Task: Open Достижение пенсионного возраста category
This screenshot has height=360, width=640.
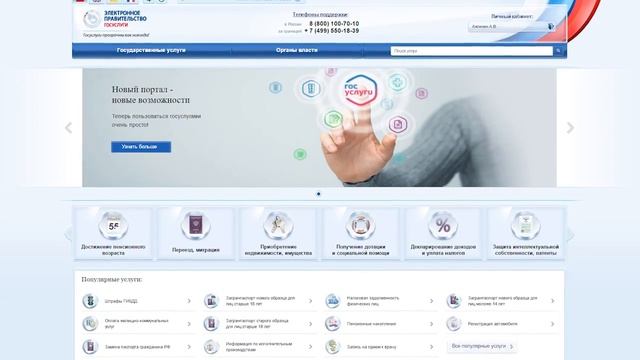Action: (x=113, y=233)
